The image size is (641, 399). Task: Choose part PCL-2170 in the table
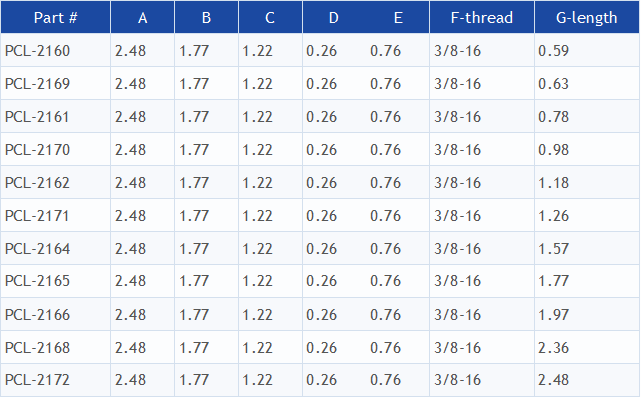point(38,150)
